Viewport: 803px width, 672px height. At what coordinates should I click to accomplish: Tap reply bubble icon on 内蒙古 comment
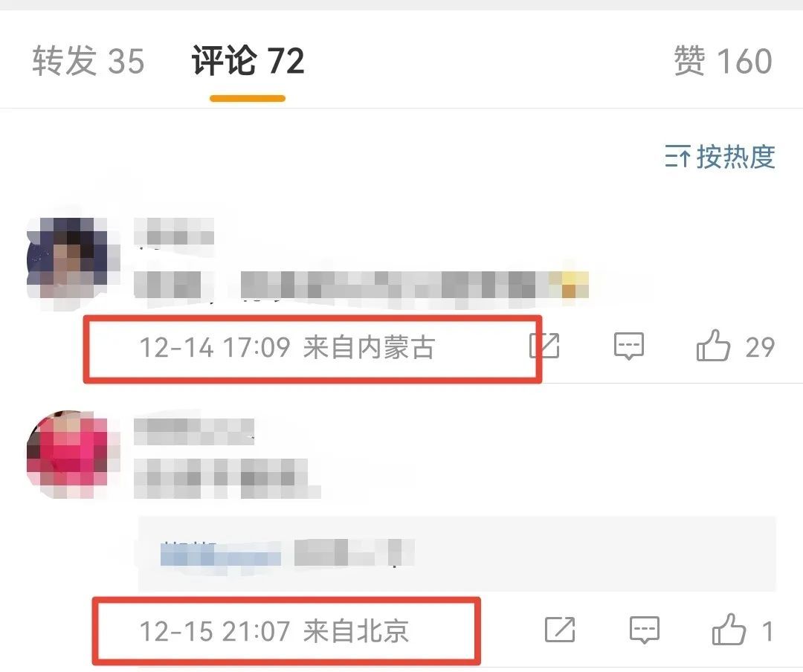628,346
